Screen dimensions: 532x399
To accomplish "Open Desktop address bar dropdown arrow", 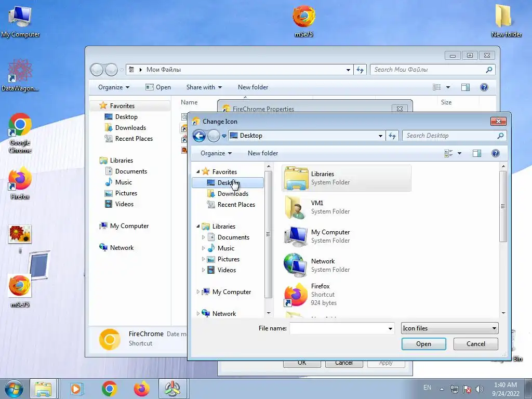I will [x=381, y=136].
